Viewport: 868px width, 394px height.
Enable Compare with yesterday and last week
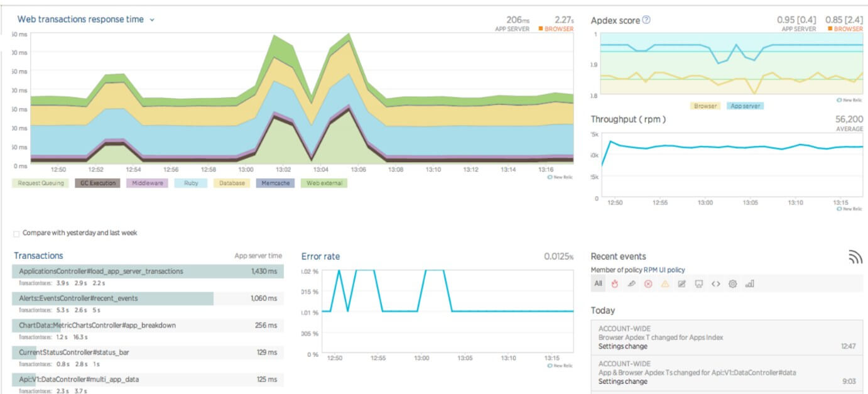pyautogui.click(x=16, y=233)
